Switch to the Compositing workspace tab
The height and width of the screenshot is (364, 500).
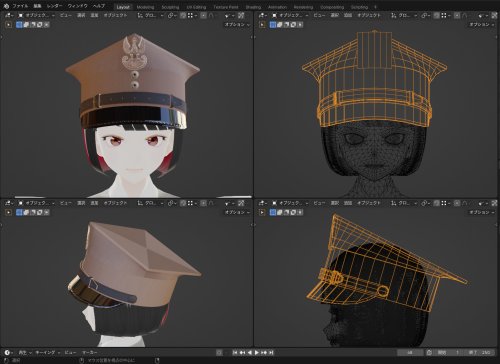332,7
